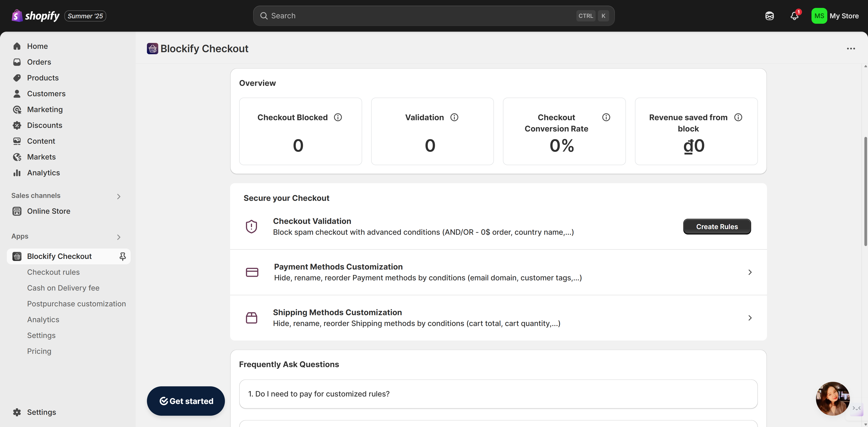Open the support chat avatar

pyautogui.click(x=832, y=398)
